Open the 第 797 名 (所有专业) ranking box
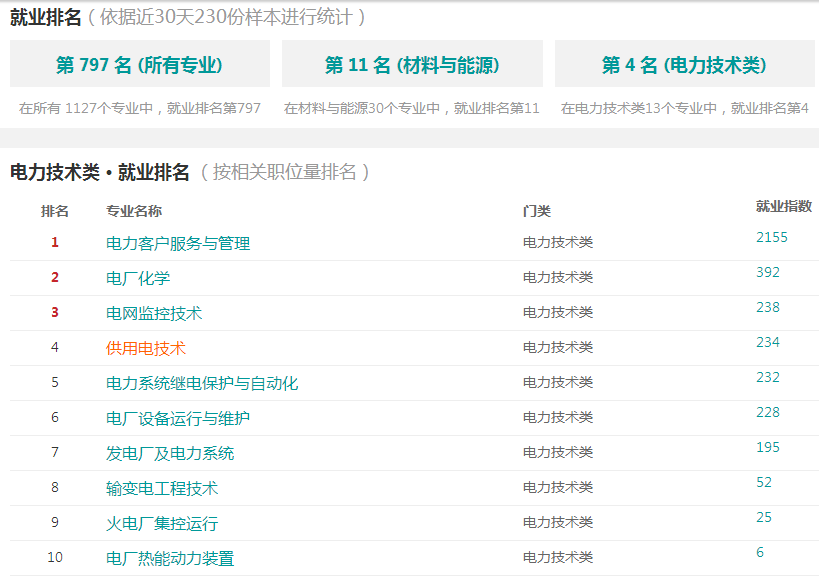The image size is (819, 579). pyautogui.click(x=139, y=64)
